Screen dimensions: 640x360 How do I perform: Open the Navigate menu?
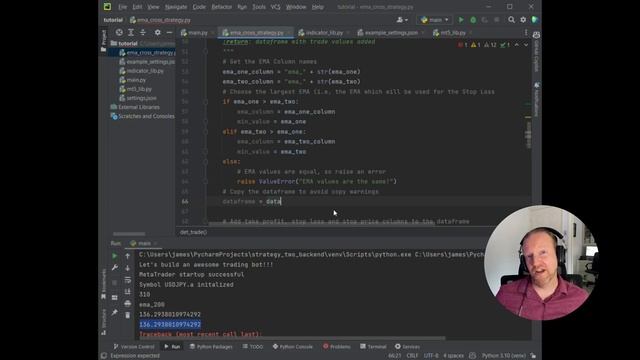tap(176, 7)
